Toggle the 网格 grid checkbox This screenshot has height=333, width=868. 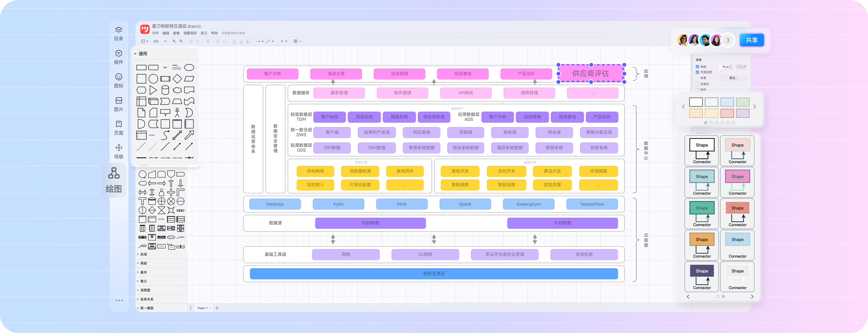(697, 67)
